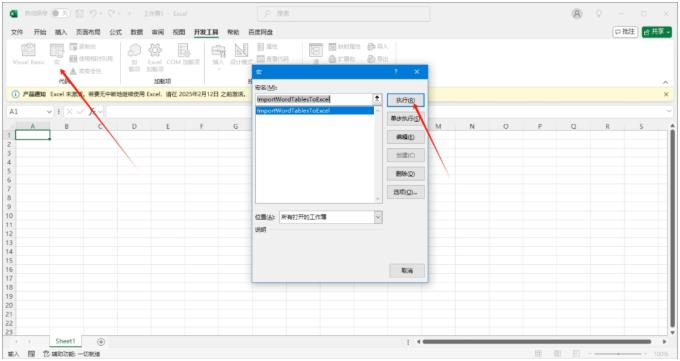Click the Edit (编辑) button in the macro dialog
This screenshot has width=680, height=361.
405,137
